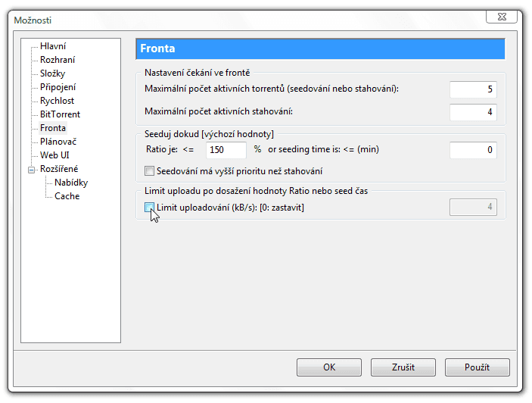
Task: Enable seeding higher priority than downloading
Action: 149,170
